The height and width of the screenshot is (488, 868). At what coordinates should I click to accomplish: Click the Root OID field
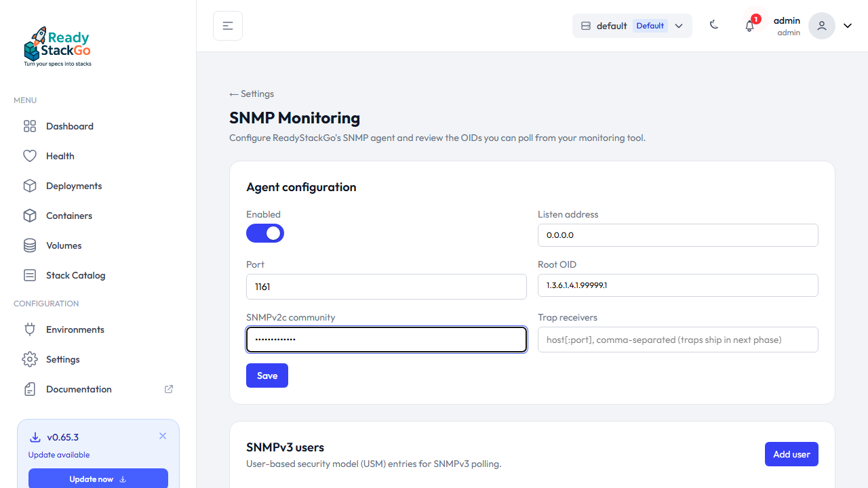(x=678, y=285)
